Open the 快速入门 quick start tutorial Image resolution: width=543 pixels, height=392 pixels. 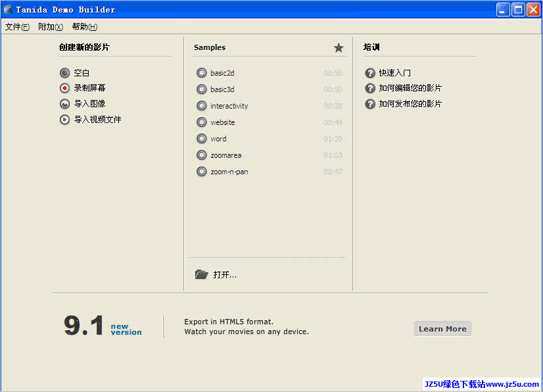coord(395,73)
